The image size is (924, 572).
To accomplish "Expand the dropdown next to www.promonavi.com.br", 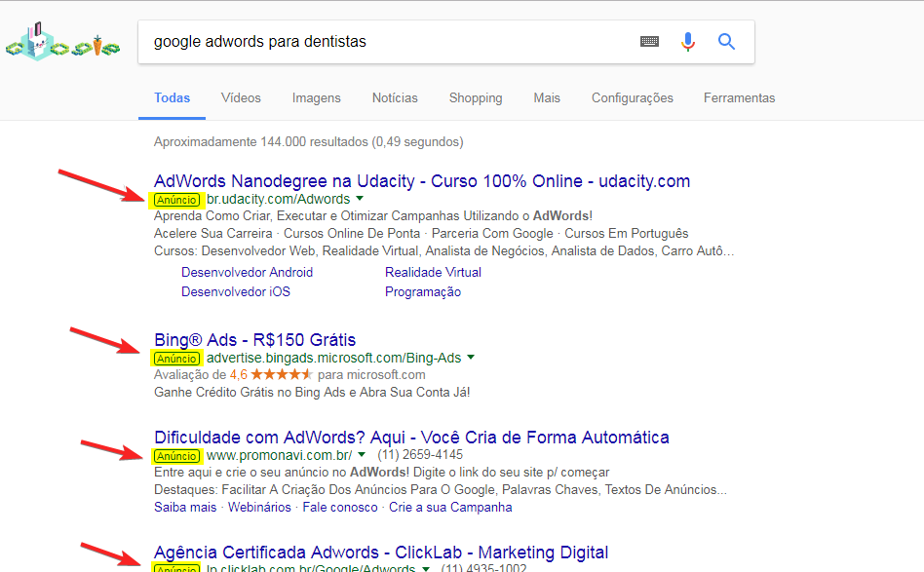I will click(360, 454).
